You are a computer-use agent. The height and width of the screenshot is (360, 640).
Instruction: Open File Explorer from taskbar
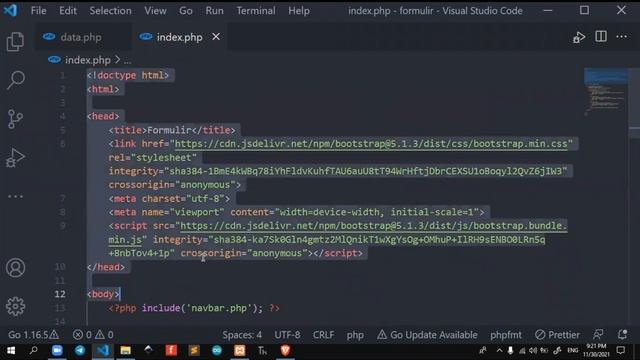[125, 350]
